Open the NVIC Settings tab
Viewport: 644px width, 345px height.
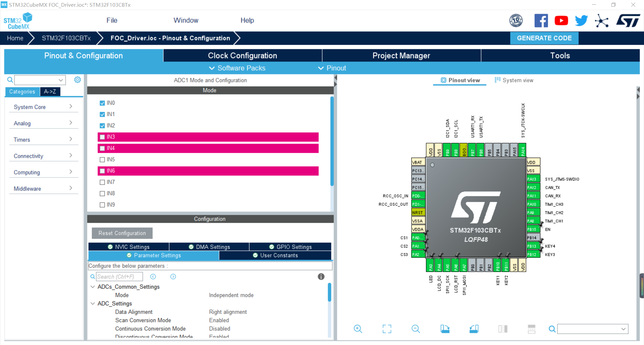point(129,247)
